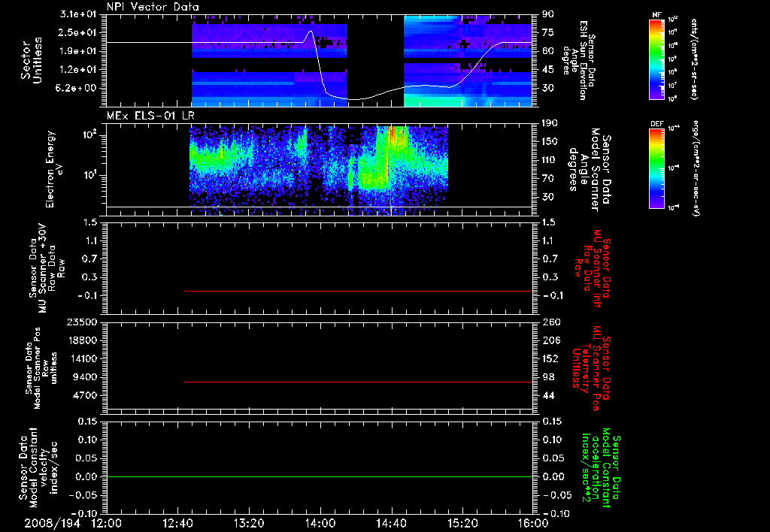Click the '1.9e+01' sector tick value
Viewport: 770px width, 532px height.
click(78, 51)
